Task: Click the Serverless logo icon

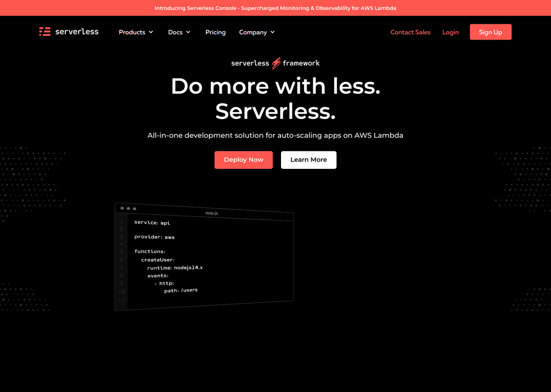Action: pos(45,32)
